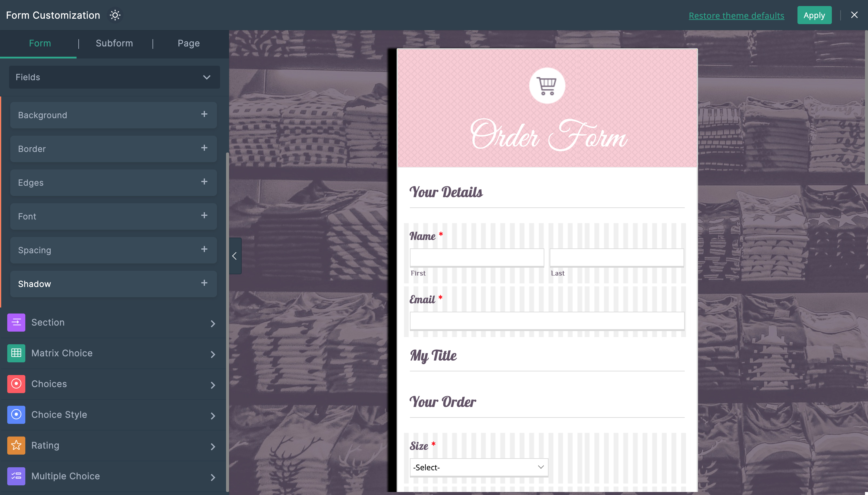This screenshot has height=495, width=868.
Task: Click the Choice Style element icon
Action: (15, 415)
